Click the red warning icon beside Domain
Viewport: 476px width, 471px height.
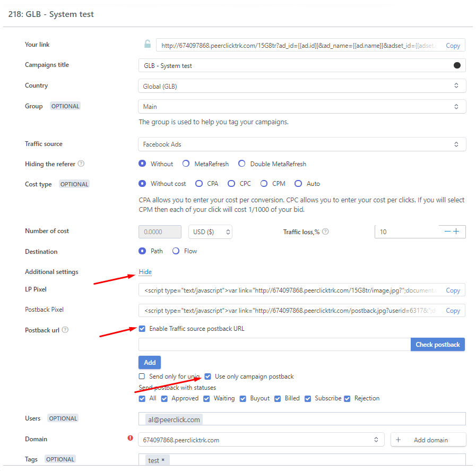pyautogui.click(x=130, y=438)
